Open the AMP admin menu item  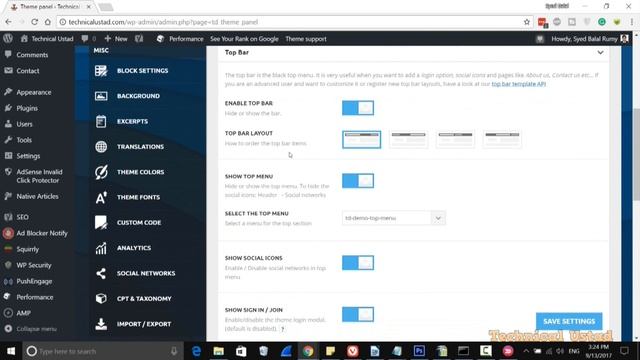click(23, 313)
